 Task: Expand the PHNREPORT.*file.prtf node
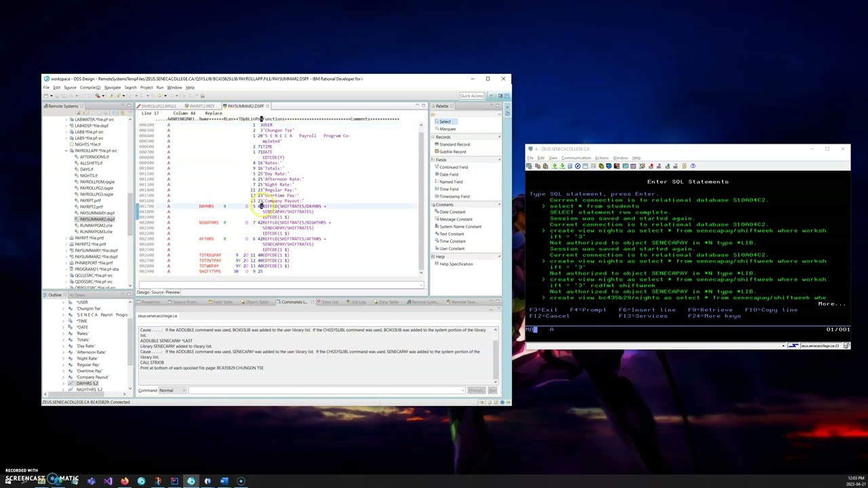[x=68, y=263]
